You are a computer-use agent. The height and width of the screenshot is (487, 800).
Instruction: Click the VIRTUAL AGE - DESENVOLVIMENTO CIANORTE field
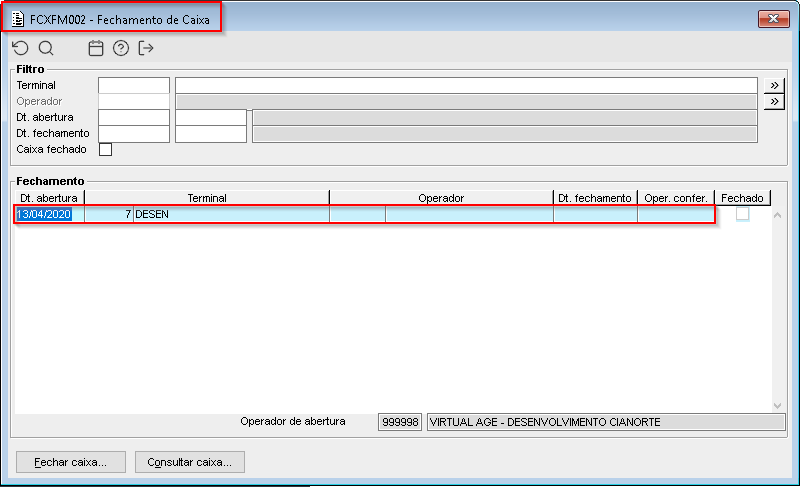(606, 422)
